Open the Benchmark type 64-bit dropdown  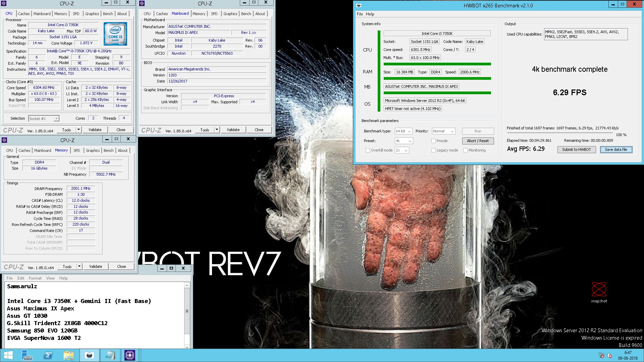point(403,131)
